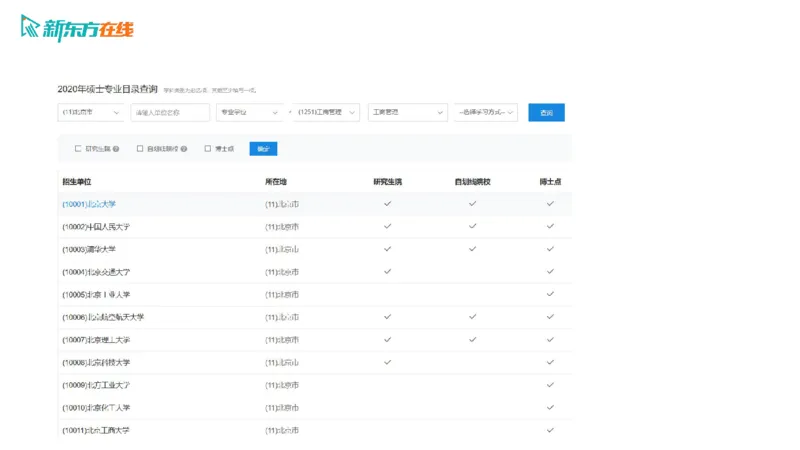
Task: Click 自划线院校 checkmark in 北京理工大学 row
Action: point(472,339)
